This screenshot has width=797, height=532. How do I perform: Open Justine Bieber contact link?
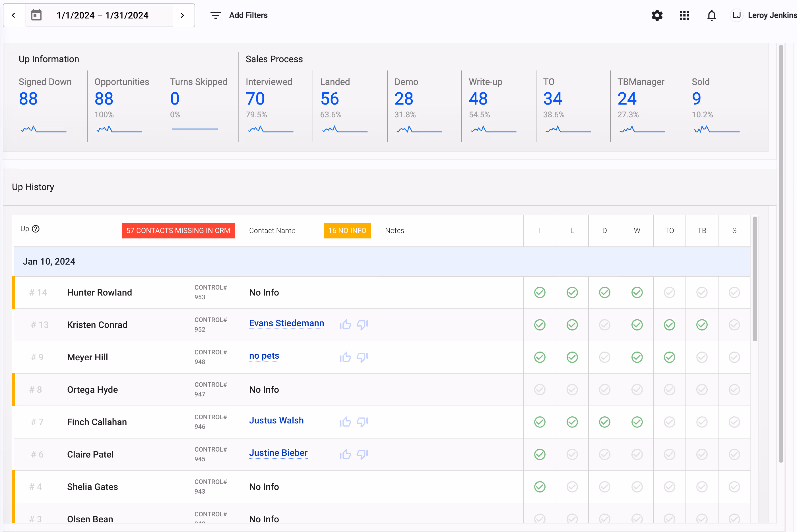(x=278, y=453)
